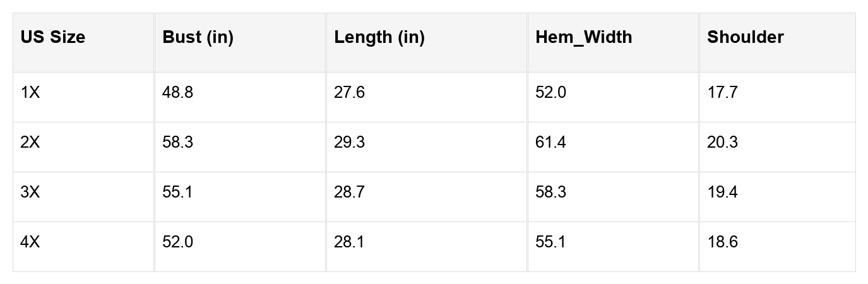Click the 19.4 shoulder value
This screenshot has height=284, width=868.
[722, 192]
